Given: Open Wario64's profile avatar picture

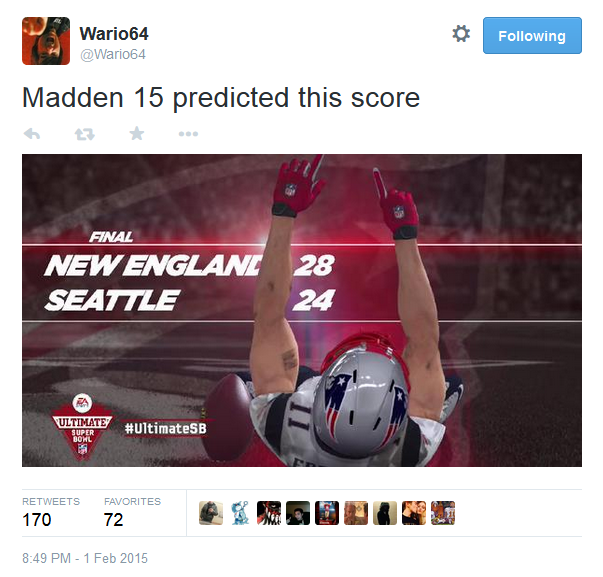Looking at the screenshot, I should click(46, 41).
